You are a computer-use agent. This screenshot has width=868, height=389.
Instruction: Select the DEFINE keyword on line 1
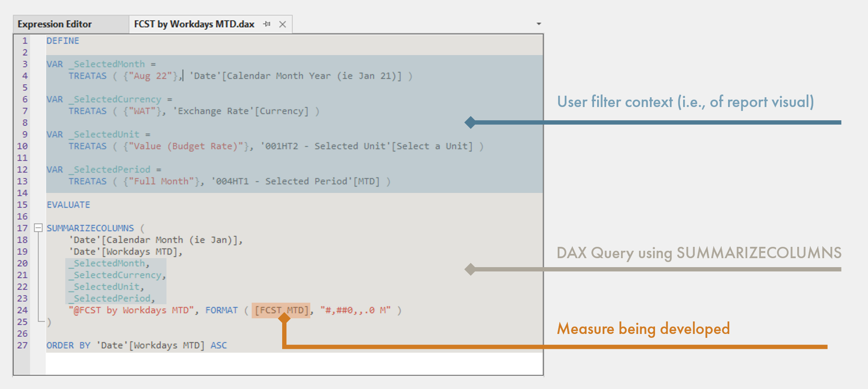coord(63,40)
